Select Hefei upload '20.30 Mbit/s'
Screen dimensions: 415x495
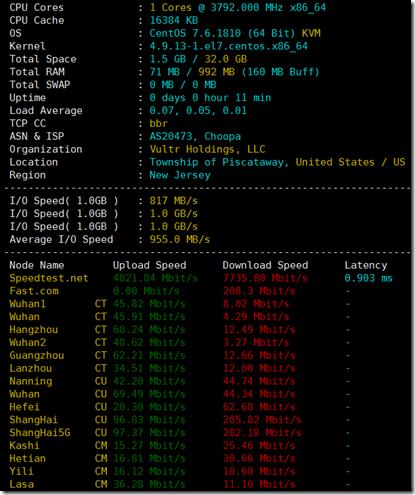[149, 407]
